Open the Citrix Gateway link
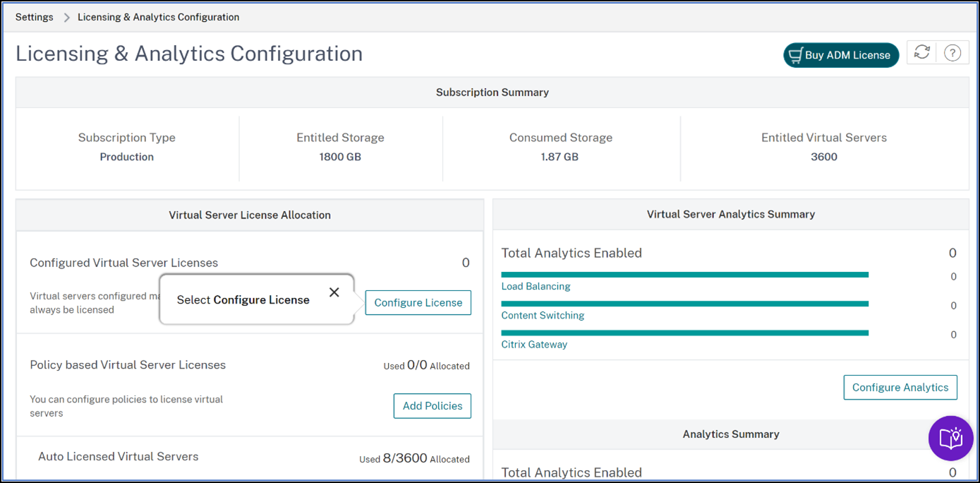 pos(534,345)
